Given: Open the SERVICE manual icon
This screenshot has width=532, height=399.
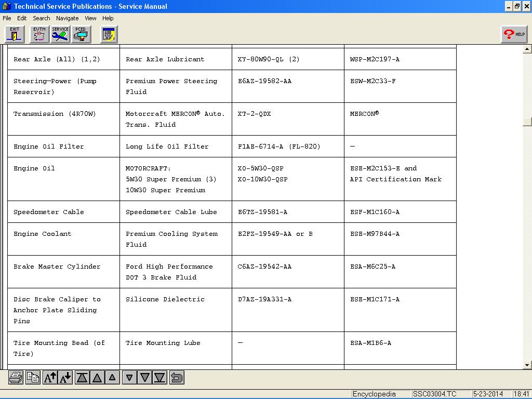Looking at the screenshot, I should pos(60,34).
